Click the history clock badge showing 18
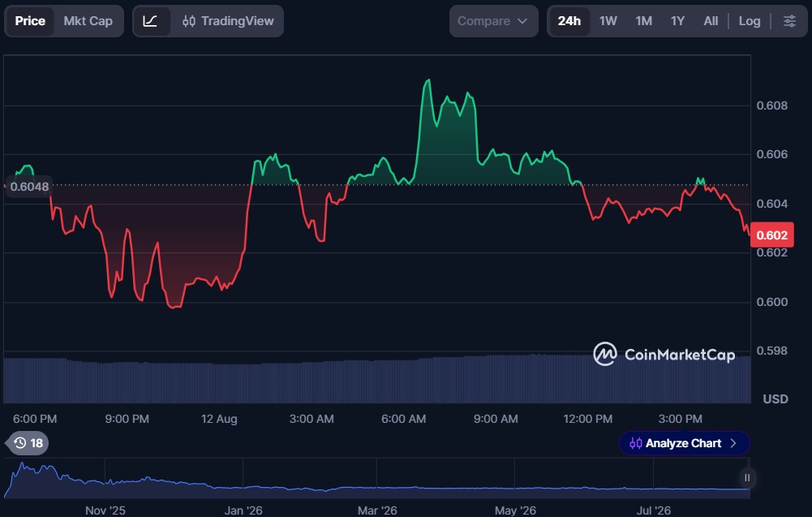 [28, 443]
